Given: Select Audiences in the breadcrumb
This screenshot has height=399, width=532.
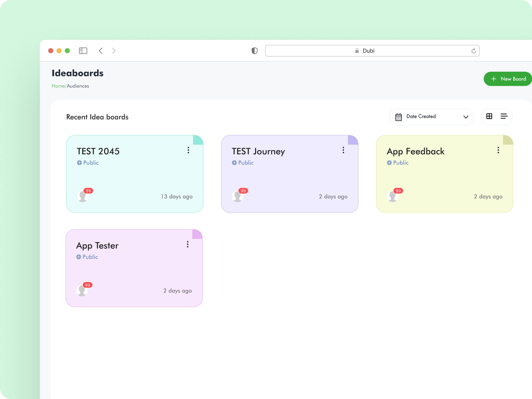Looking at the screenshot, I should click(x=78, y=86).
